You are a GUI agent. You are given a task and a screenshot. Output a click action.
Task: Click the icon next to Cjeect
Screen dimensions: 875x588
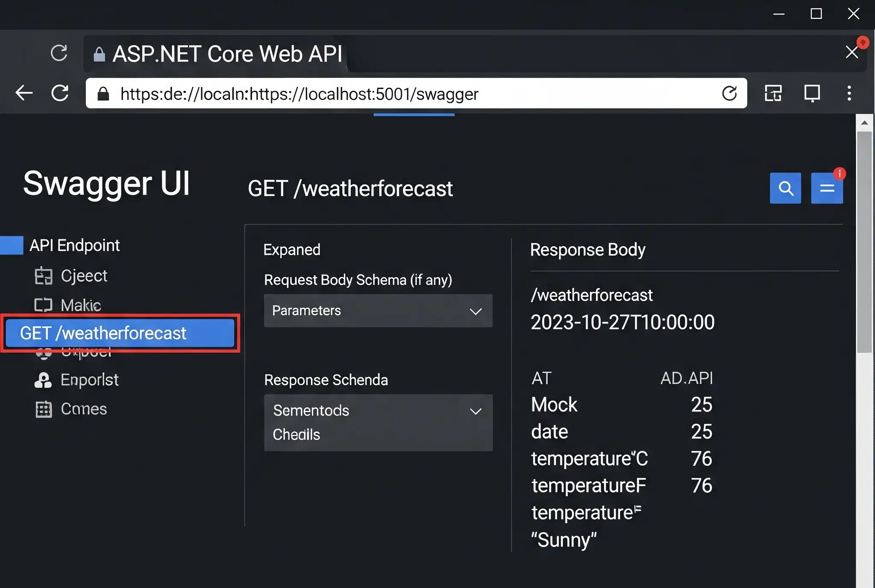43,276
